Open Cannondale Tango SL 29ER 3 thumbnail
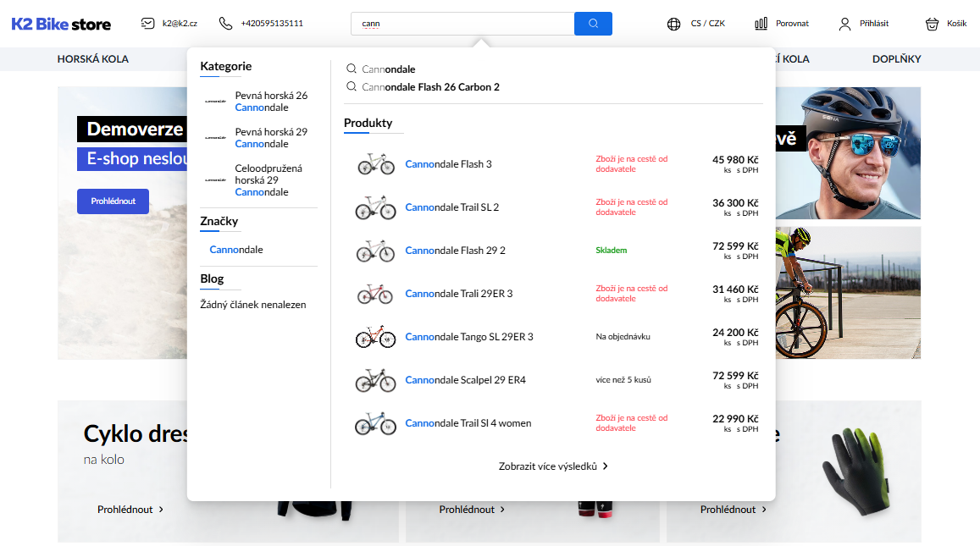 tap(375, 337)
